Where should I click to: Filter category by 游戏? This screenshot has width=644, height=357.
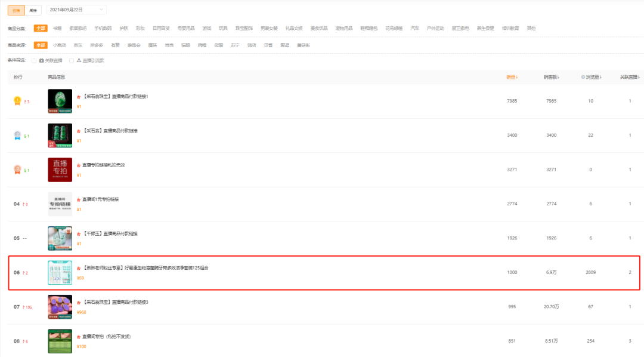[x=206, y=29]
